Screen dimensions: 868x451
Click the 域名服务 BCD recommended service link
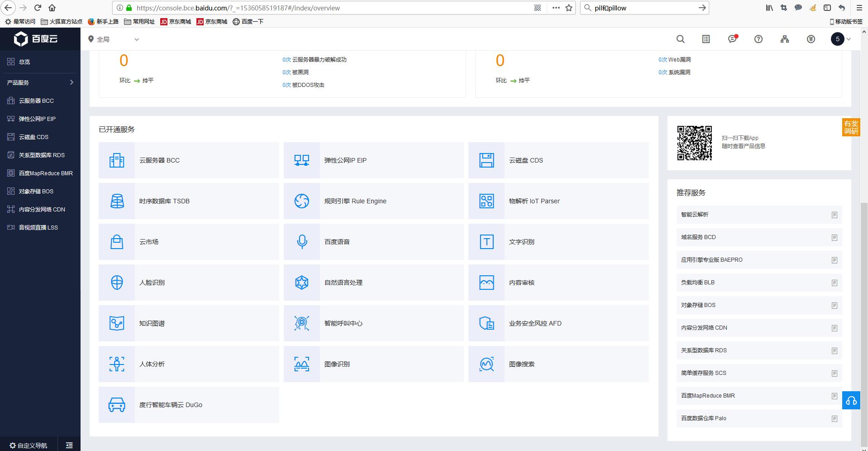click(x=698, y=237)
